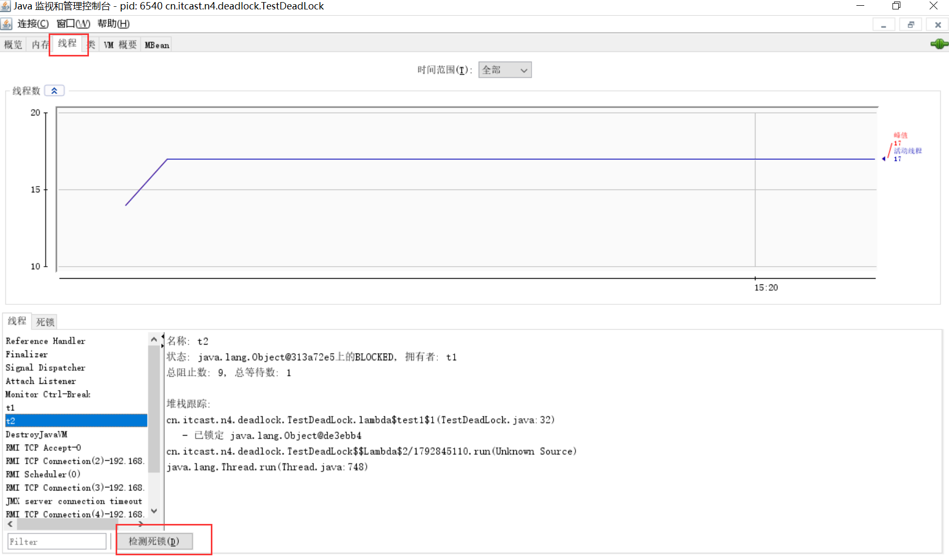The image size is (949, 560).
Task: Select the lower 线程 sub-tab
Action: (17, 321)
